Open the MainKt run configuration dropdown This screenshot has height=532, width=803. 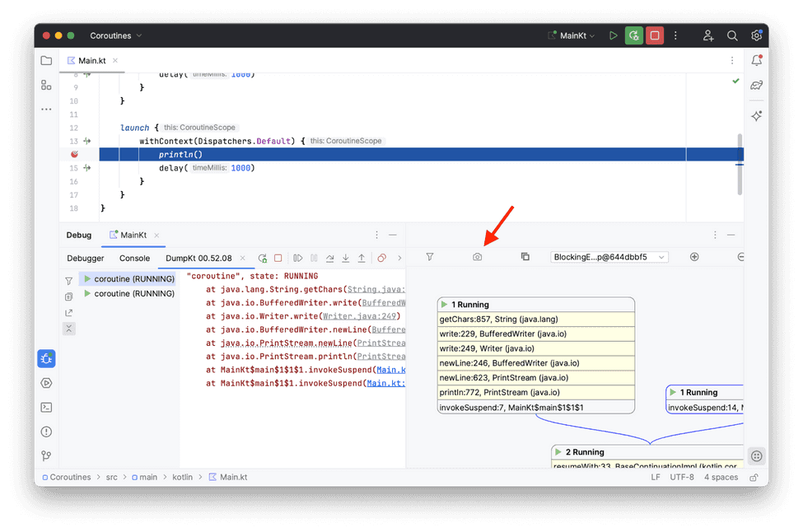572,35
